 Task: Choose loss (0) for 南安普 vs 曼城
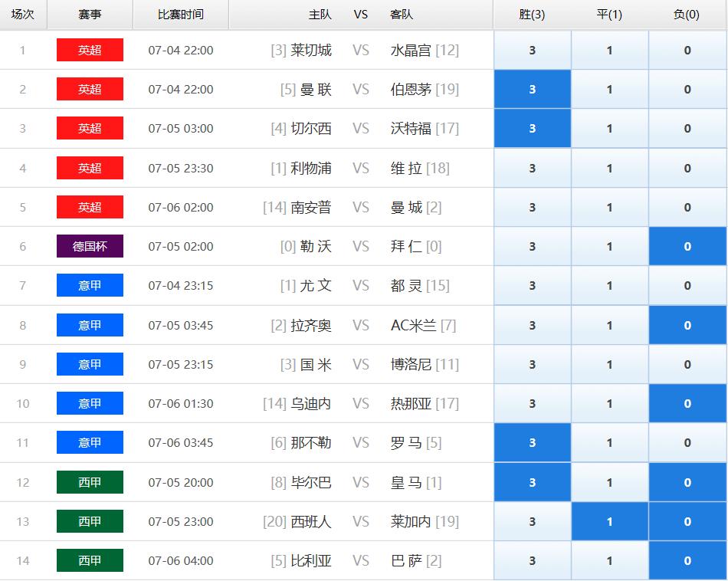click(687, 207)
